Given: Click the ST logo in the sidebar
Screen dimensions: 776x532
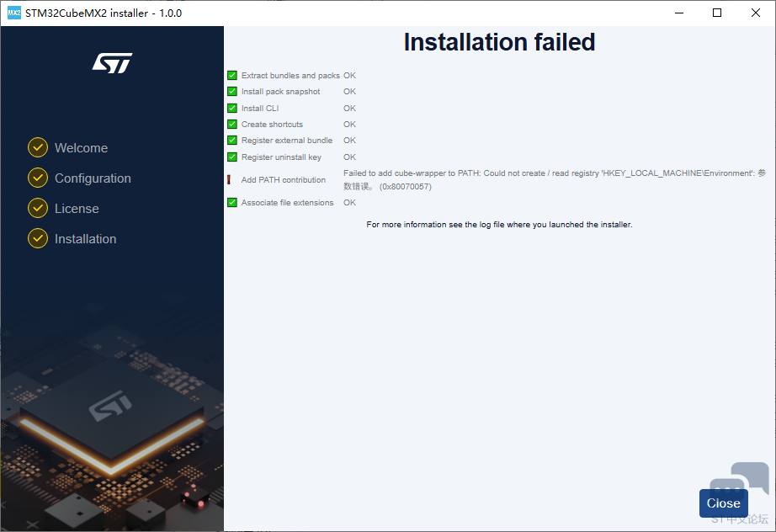Looking at the screenshot, I should pos(112,62).
